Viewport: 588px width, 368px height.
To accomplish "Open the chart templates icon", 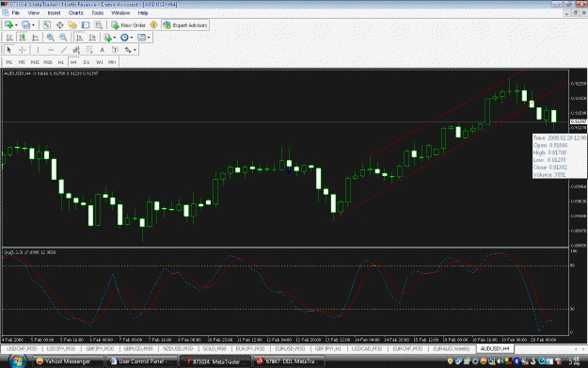I will click(141, 38).
